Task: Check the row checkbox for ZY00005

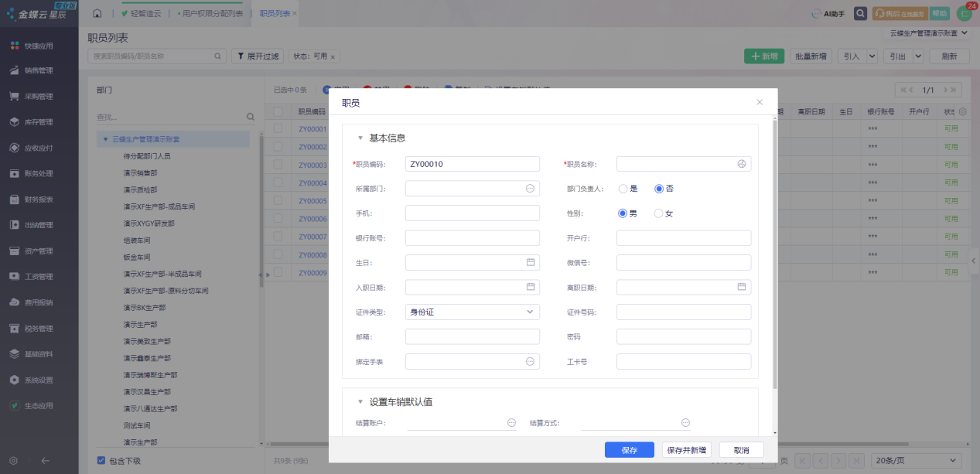Action: click(278, 201)
